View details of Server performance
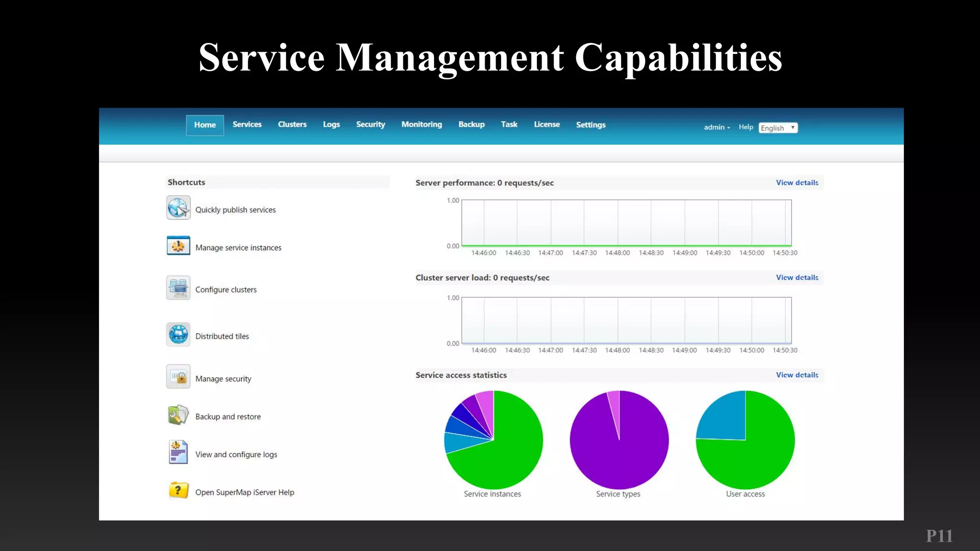The width and height of the screenshot is (980, 551). 797,183
